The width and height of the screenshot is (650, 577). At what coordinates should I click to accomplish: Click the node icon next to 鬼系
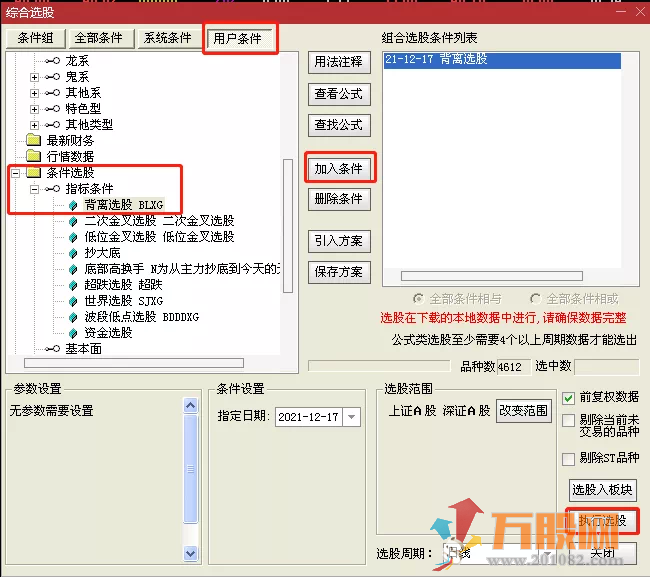pos(53,77)
